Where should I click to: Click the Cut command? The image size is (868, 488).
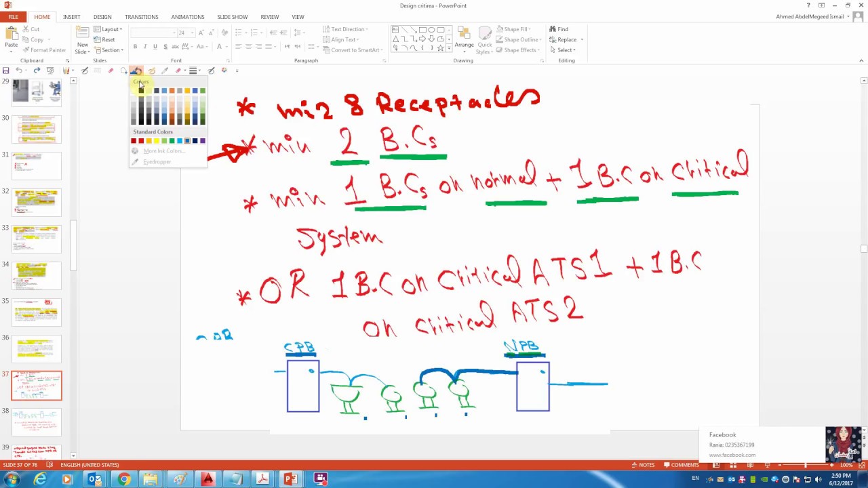click(x=31, y=29)
